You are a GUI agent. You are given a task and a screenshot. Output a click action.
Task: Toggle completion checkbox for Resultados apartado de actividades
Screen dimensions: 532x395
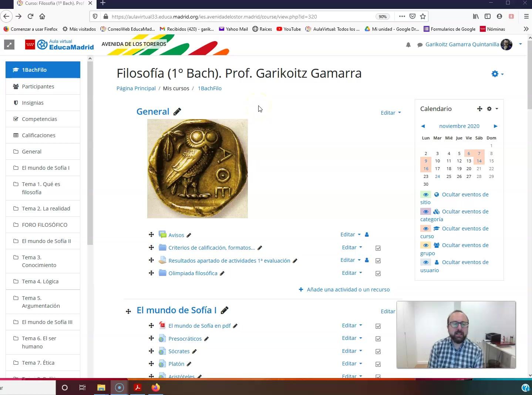pos(378,261)
